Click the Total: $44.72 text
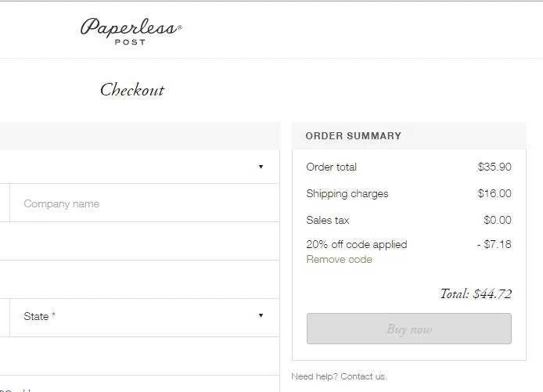 [x=476, y=294]
